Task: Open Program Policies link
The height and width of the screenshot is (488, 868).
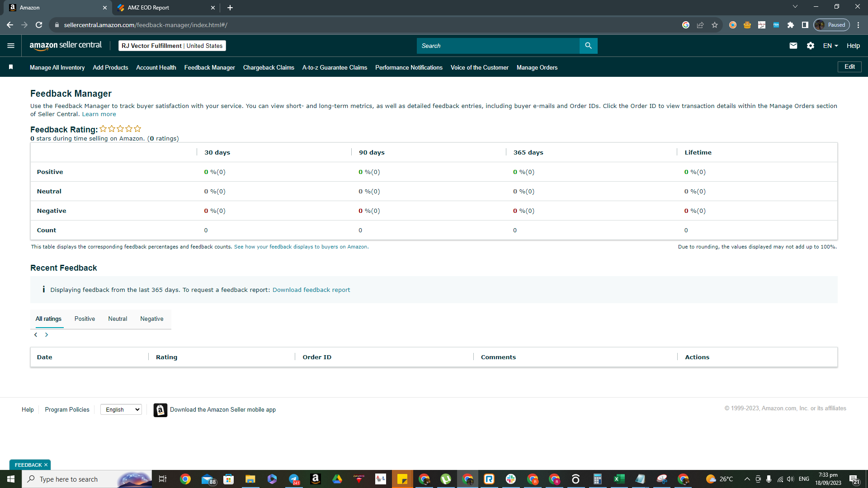Action: coord(67,410)
